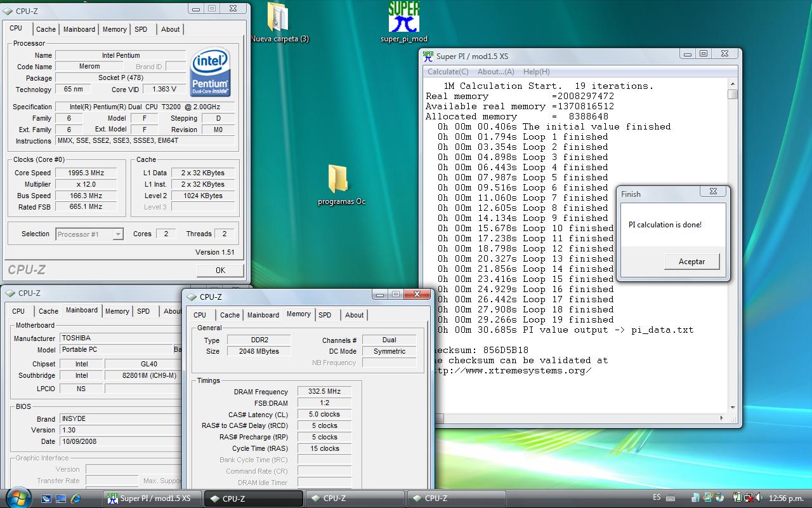Open the Help(H) menu
Screen dimensions: 812x508
point(537,72)
